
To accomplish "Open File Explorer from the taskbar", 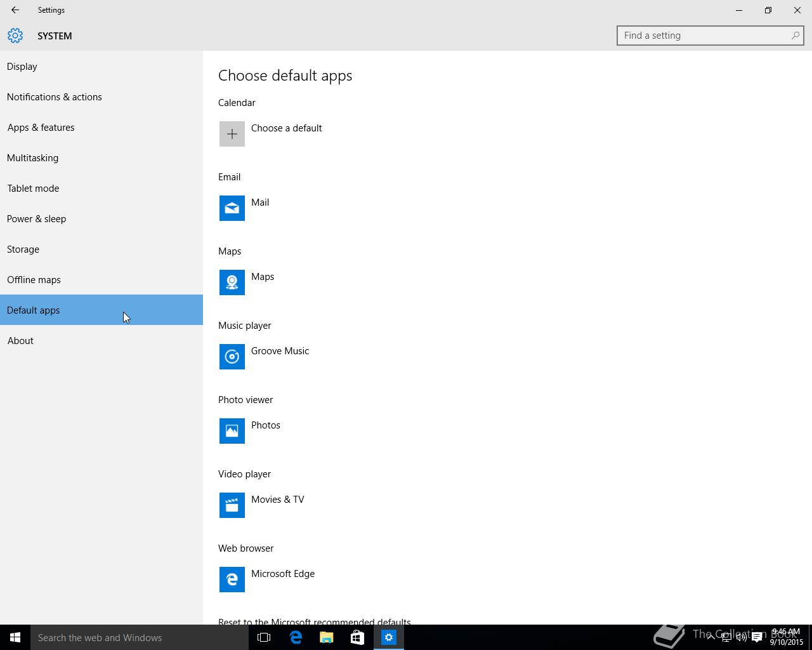I will (327, 637).
